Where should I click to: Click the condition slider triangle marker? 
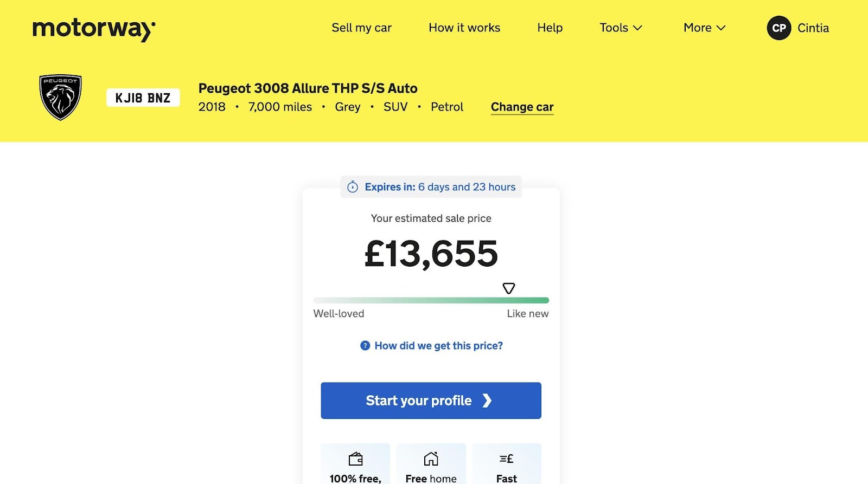pyautogui.click(x=508, y=288)
